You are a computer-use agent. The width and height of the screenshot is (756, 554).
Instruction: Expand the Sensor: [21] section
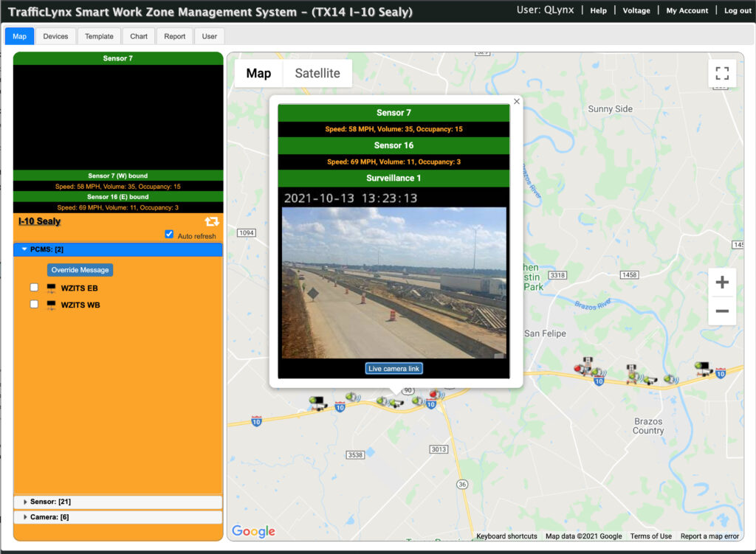click(117, 502)
